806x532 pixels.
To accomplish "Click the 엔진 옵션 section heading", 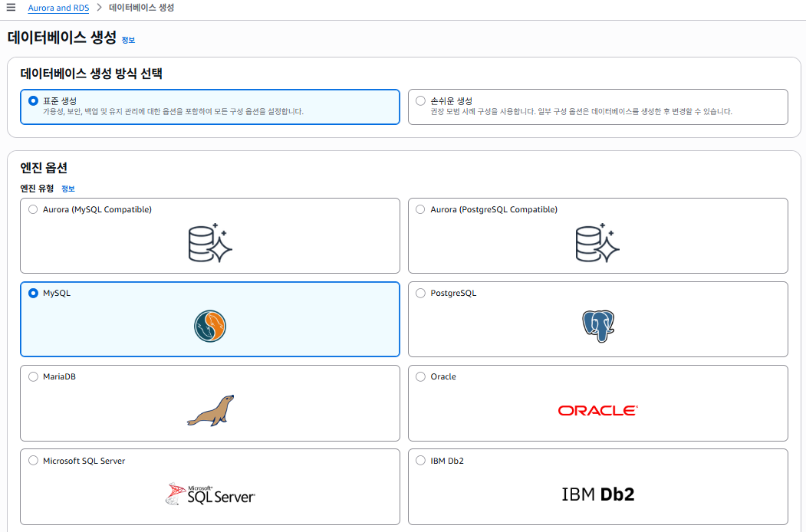I will (x=44, y=168).
